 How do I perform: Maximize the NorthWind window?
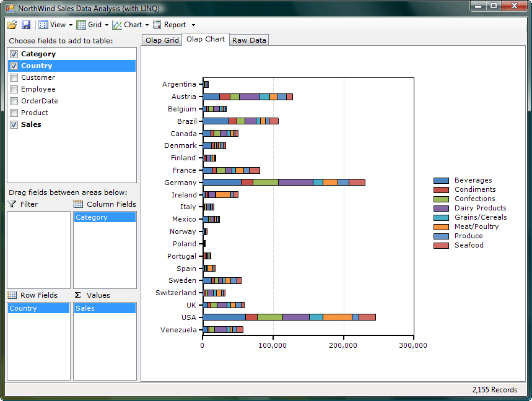coord(494,6)
